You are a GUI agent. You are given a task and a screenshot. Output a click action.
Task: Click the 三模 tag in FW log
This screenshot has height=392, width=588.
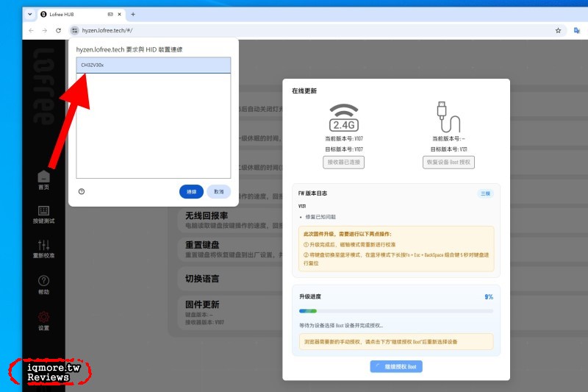(485, 193)
